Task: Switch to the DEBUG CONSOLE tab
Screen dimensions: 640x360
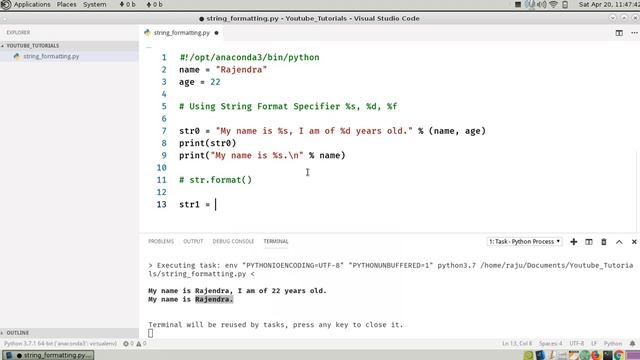Action: tap(233, 241)
